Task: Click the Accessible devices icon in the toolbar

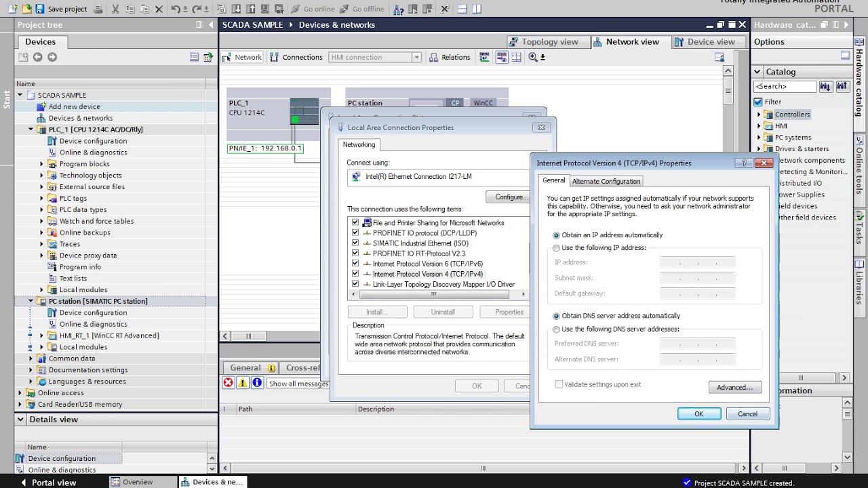Action: tap(399, 9)
